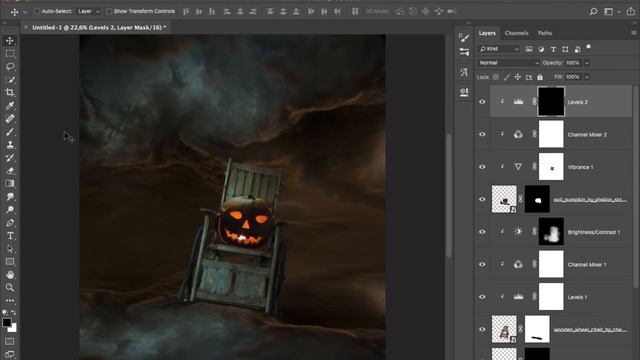Select the Rectangular Marquee tool
The width and height of the screenshot is (640, 360).
click(10, 53)
